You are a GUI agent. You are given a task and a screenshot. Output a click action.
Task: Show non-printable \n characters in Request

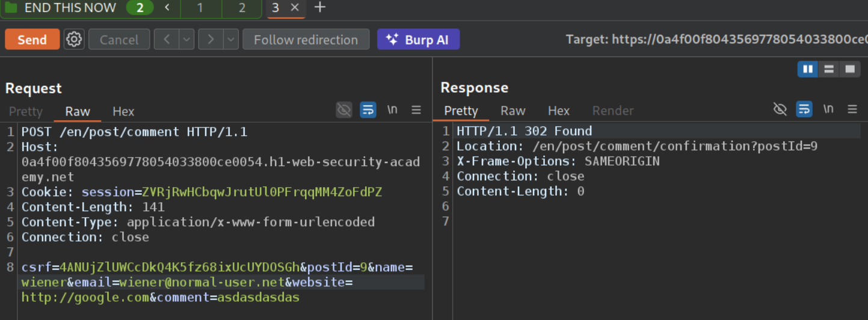(392, 110)
